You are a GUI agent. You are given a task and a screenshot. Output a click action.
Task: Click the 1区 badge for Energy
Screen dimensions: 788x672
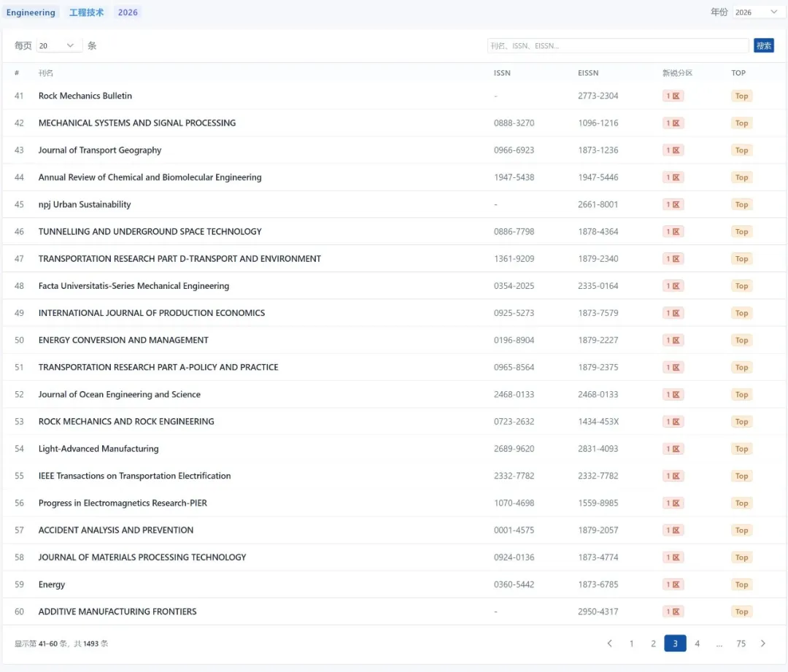(673, 584)
